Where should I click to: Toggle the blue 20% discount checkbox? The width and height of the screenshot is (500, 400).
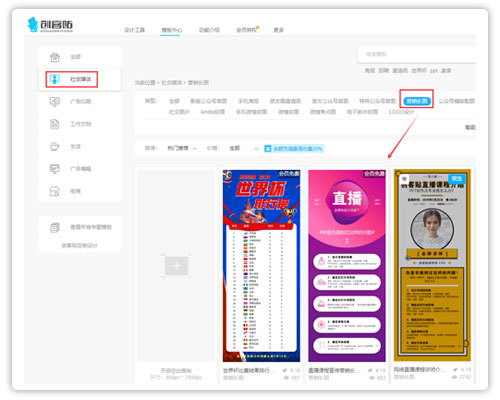point(267,149)
